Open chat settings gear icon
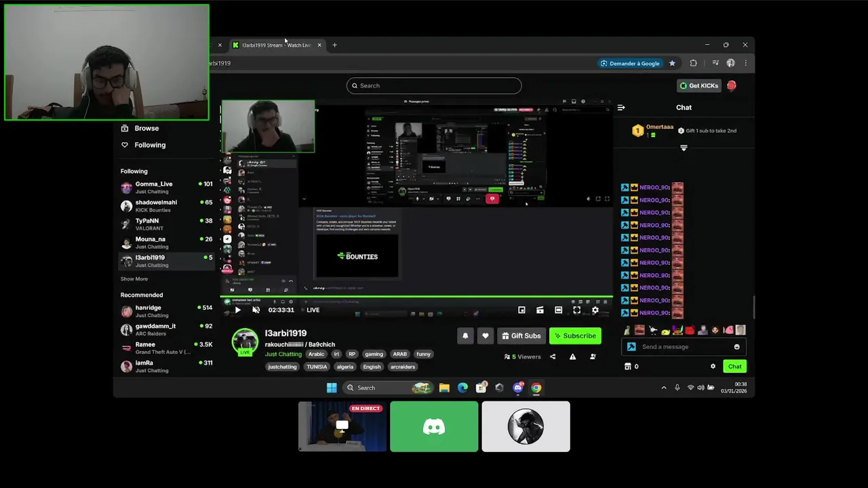Image resolution: width=868 pixels, height=488 pixels. (713, 366)
